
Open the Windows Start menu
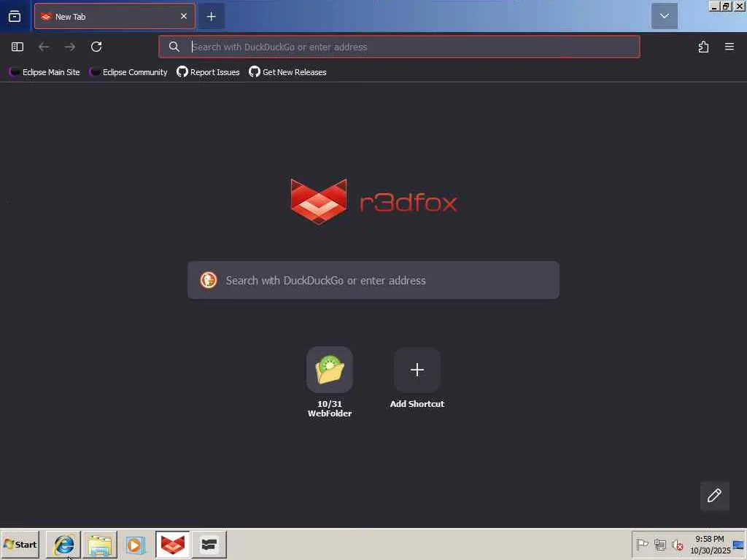pos(20,544)
